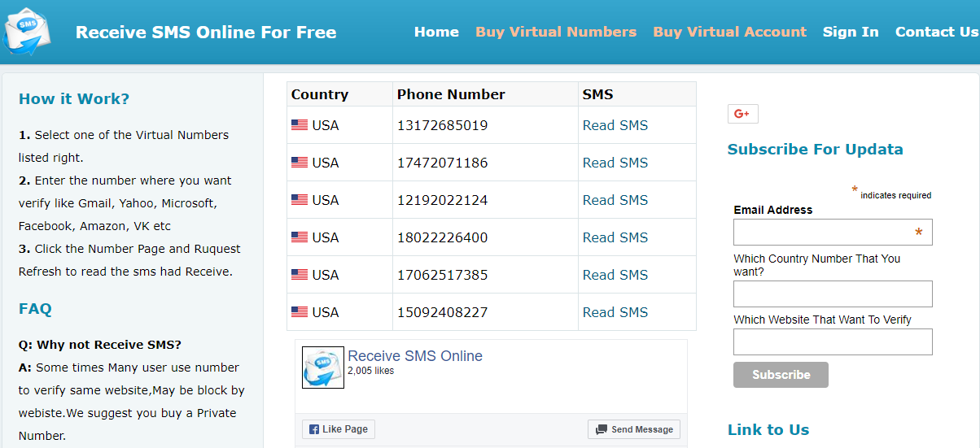
Task: Open the Contact Us page
Action: point(936,32)
